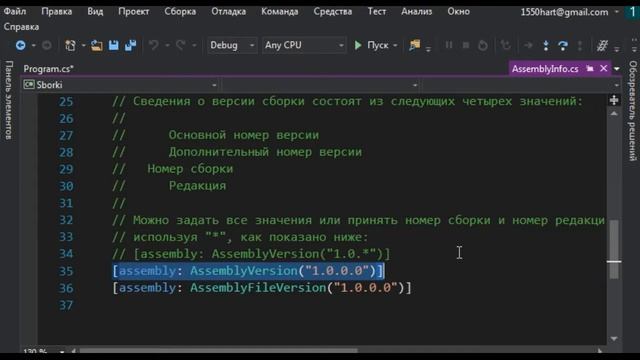Open the account dropdown next to 1550hart@gmail.com
640x360 pixels.
click(617, 12)
